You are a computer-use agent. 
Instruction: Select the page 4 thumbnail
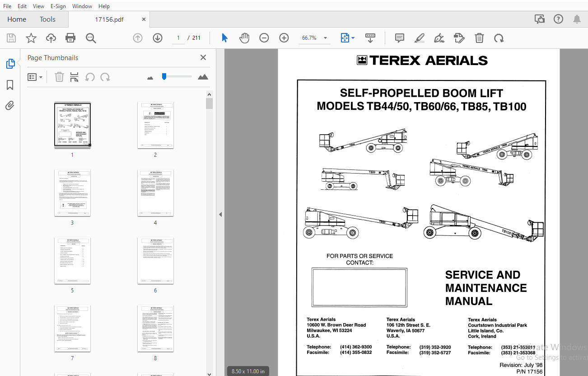[155, 193]
